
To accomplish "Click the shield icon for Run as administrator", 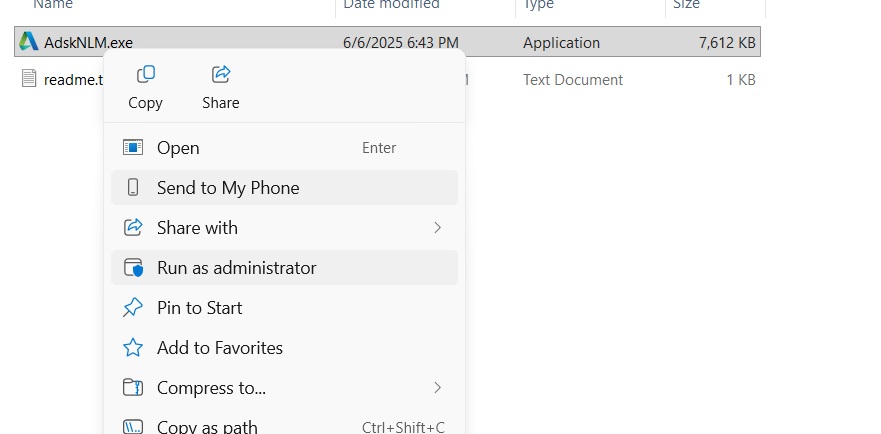I will (133, 268).
